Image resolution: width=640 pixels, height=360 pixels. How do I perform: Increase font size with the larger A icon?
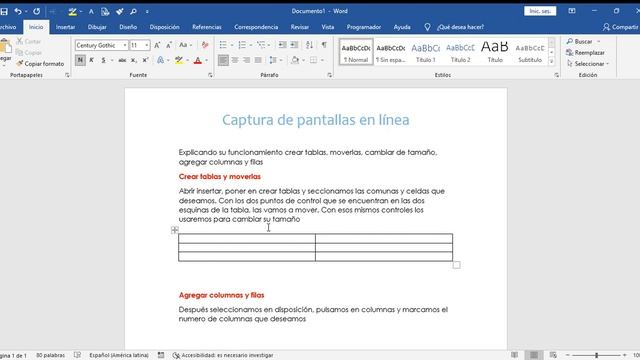(x=157, y=45)
